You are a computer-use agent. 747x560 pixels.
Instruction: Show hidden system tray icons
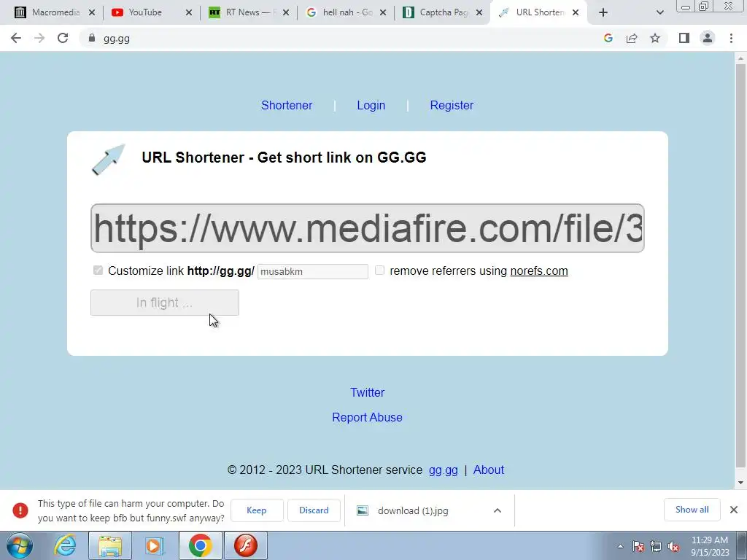[x=620, y=546]
